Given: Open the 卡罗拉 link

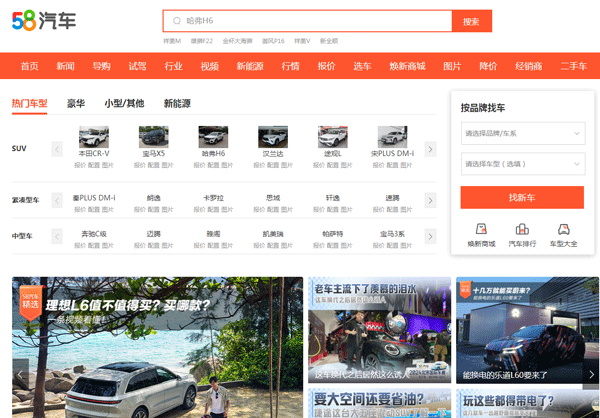Looking at the screenshot, I should click(x=213, y=198).
